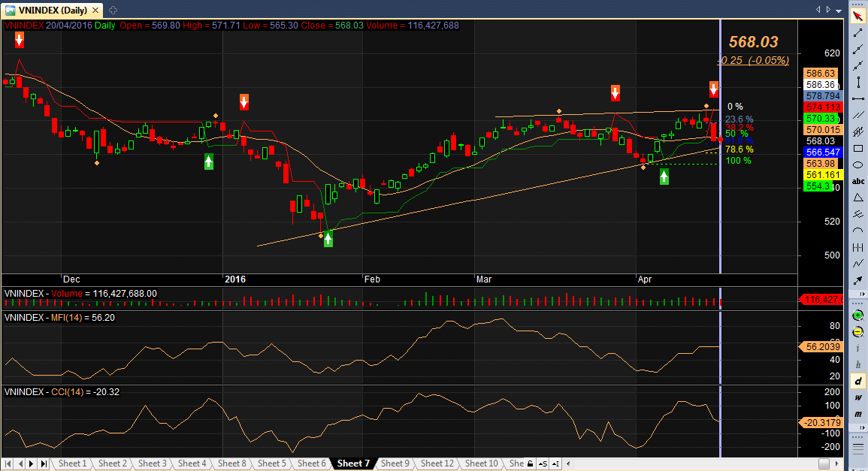Toggle weekly interval w button
Viewport: 868px width, 471px height.
(x=858, y=397)
